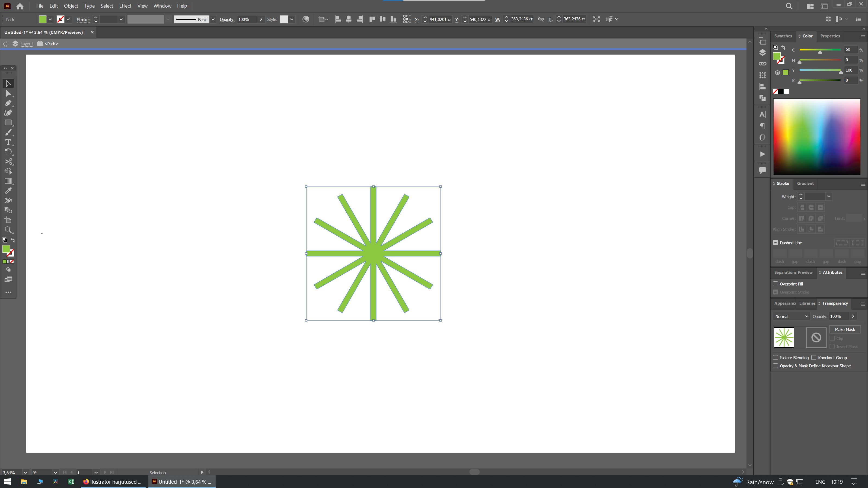Set fill to None in Color panel
The width and height of the screenshot is (868, 488).
(775, 92)
